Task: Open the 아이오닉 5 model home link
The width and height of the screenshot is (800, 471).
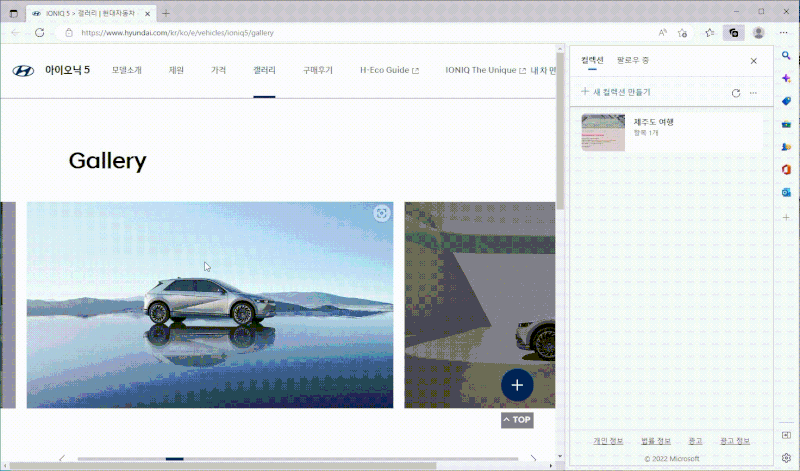Action: (x=67, y=70)
